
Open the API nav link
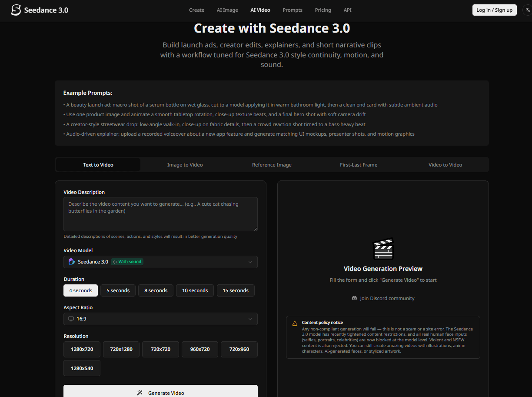coord(348,10)
